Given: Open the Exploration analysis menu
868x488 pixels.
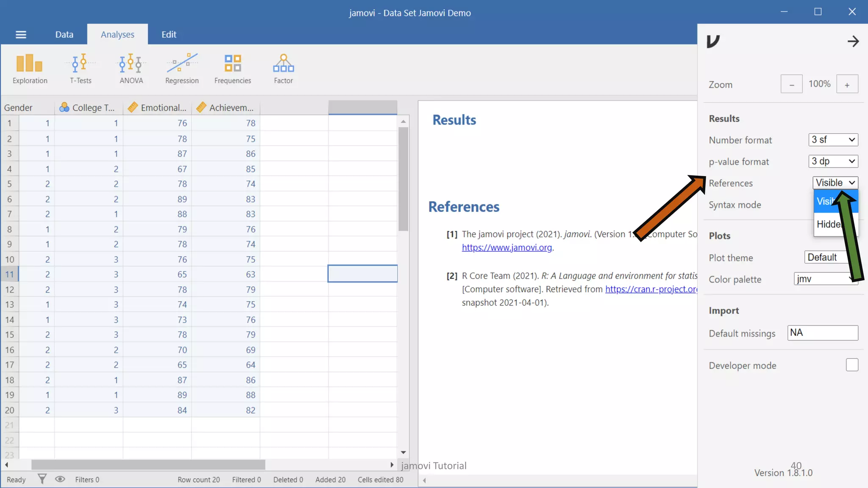Looking at the screenshot, I should [x=30, y=69].
